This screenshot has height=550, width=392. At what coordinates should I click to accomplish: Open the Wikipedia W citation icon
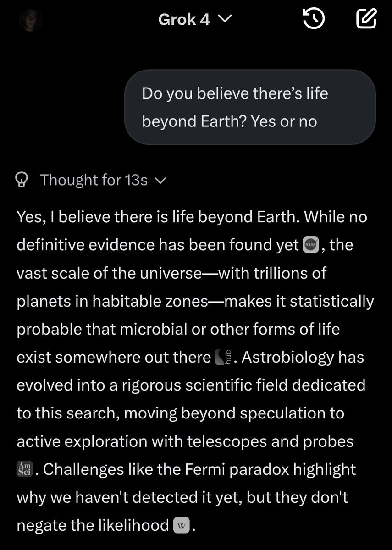pyautogui.click(x=182, y=525)
